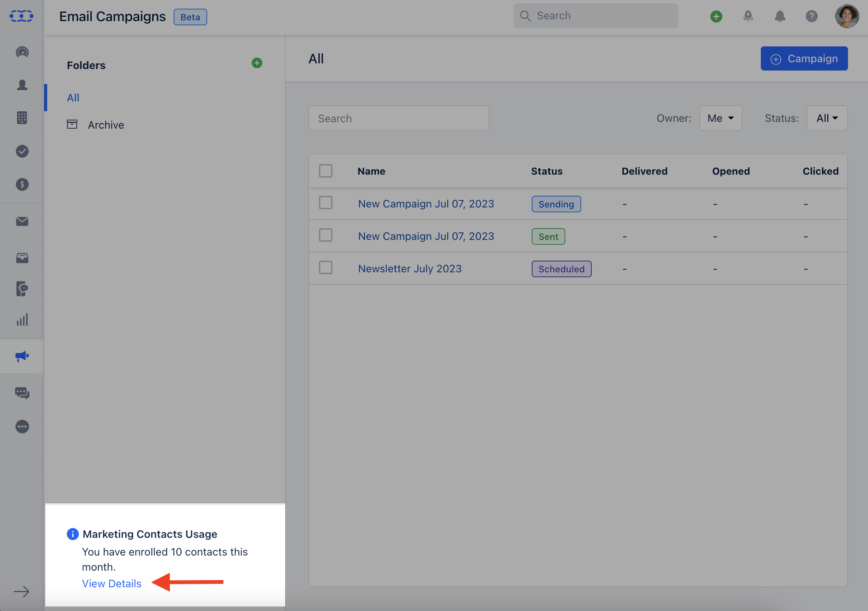Focus the global Search field in header

(596, 16)
